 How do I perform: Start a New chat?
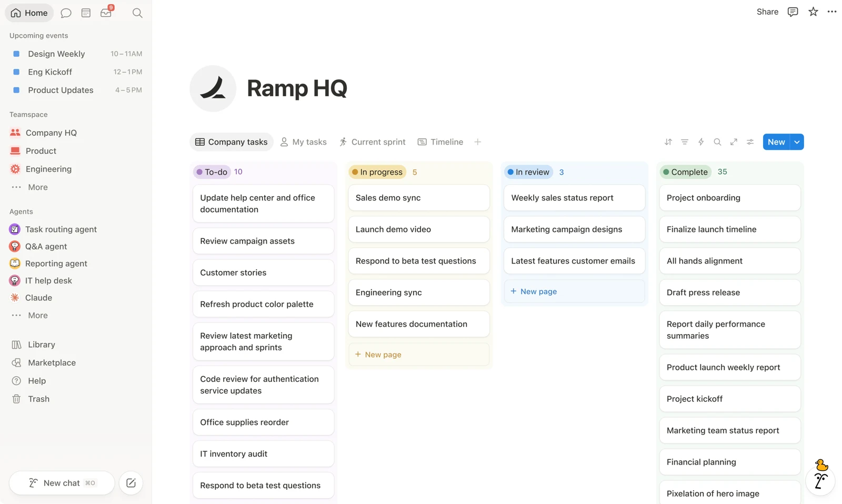pos(62,483)
